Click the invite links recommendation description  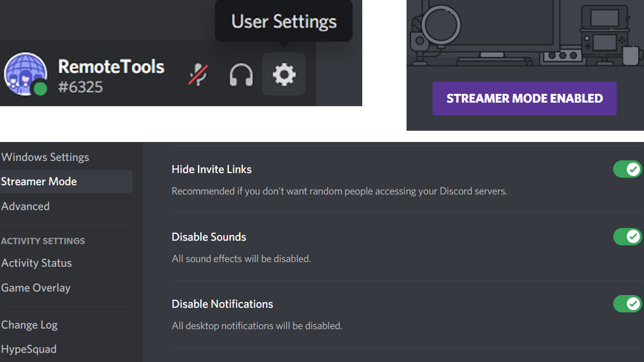pos(339,191)
